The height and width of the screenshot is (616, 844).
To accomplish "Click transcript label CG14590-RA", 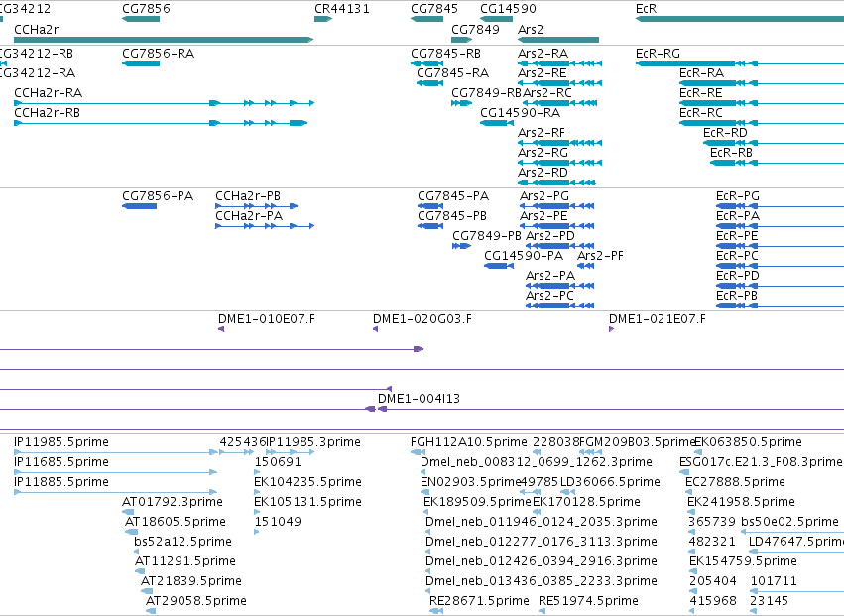I will click(x=520, y=112).
